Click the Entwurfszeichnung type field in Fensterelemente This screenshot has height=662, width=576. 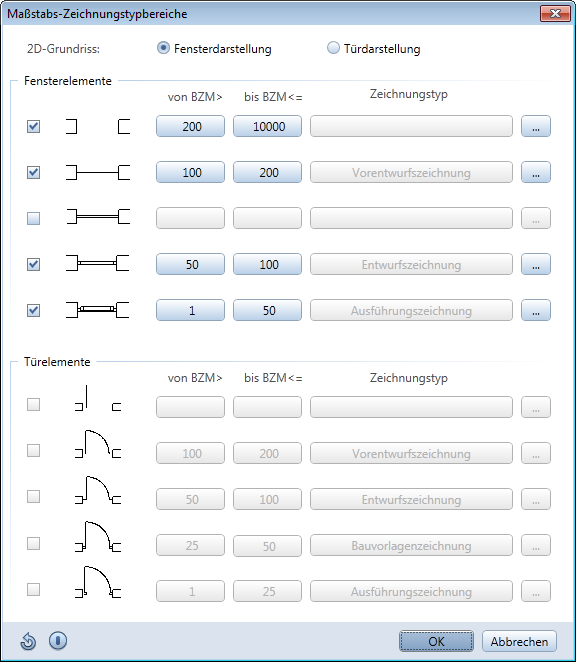[x=411, y=264]
